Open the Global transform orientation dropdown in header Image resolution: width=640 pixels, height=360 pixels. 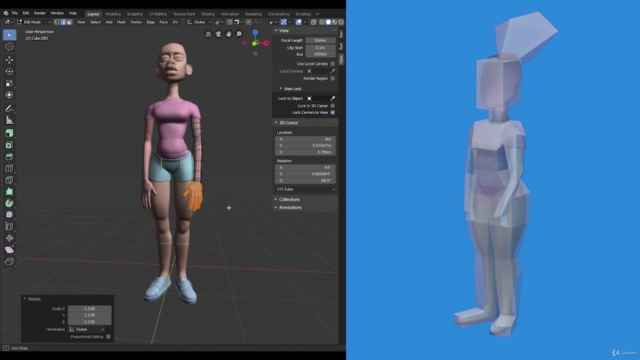click(x=199, y=22)
